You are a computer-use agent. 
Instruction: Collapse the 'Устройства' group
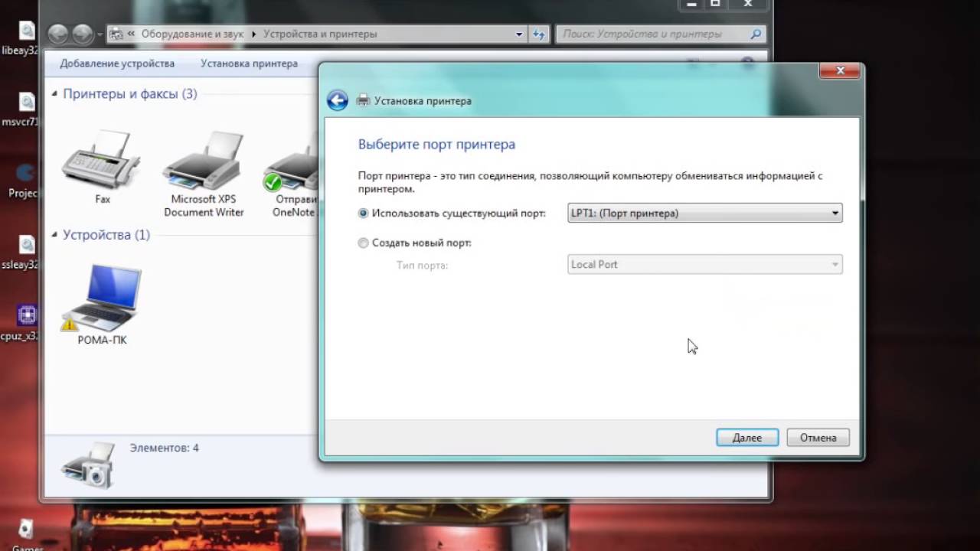54,235
